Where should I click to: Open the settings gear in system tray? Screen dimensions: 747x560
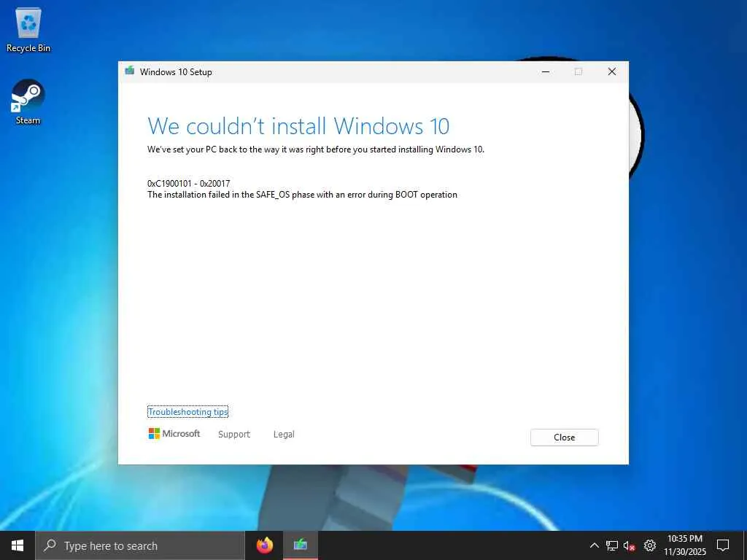[650, 545]
